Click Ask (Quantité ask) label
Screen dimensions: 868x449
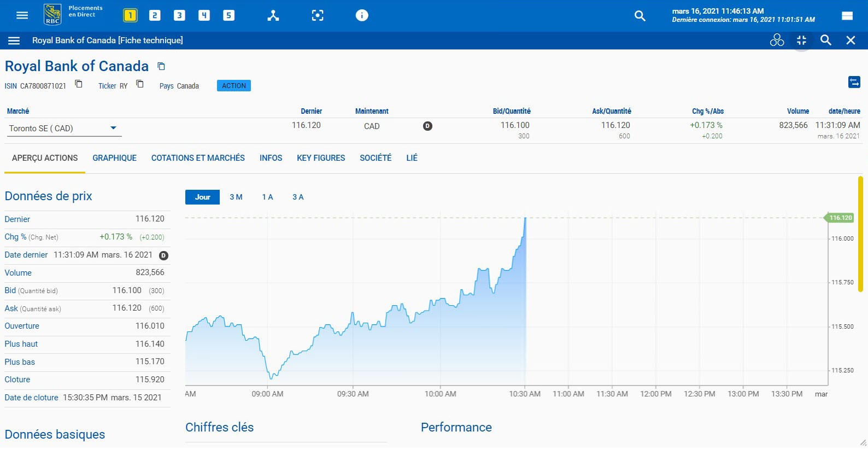point(33,308)
